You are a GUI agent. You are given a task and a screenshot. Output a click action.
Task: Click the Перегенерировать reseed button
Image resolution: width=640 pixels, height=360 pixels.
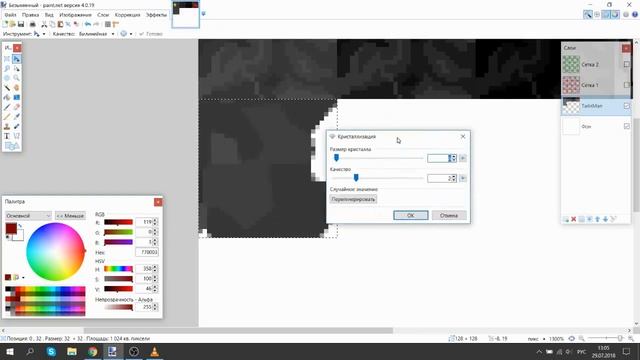[x=353, y=199]
